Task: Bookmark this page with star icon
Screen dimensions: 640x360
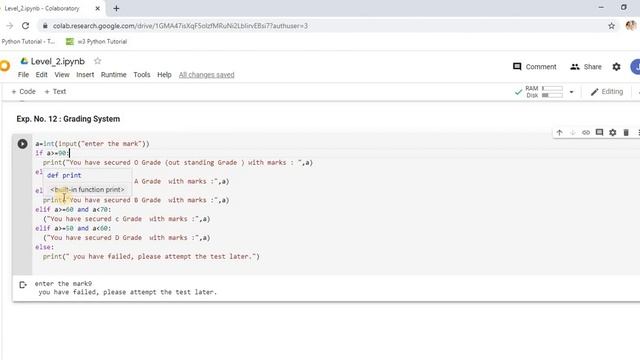Action: click(611, 26)
